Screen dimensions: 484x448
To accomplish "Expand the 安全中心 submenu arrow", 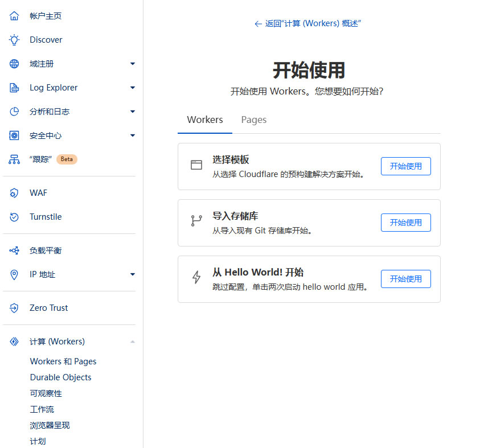I will 133,135.
